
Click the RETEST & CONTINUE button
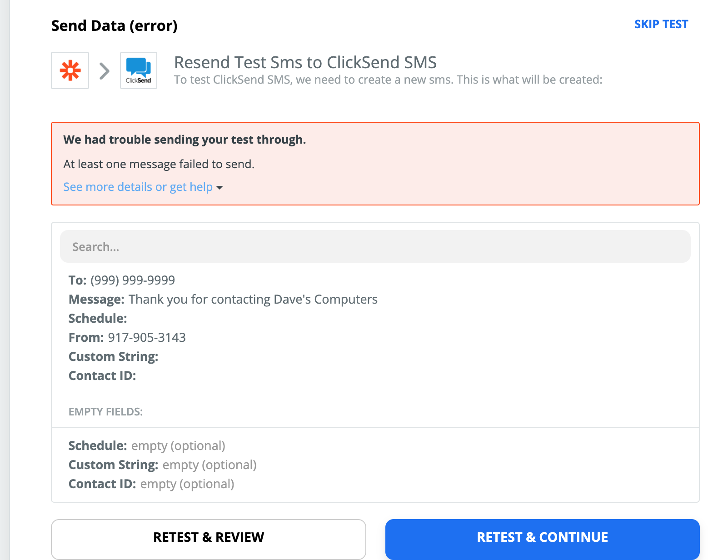[x=542, y=537]
